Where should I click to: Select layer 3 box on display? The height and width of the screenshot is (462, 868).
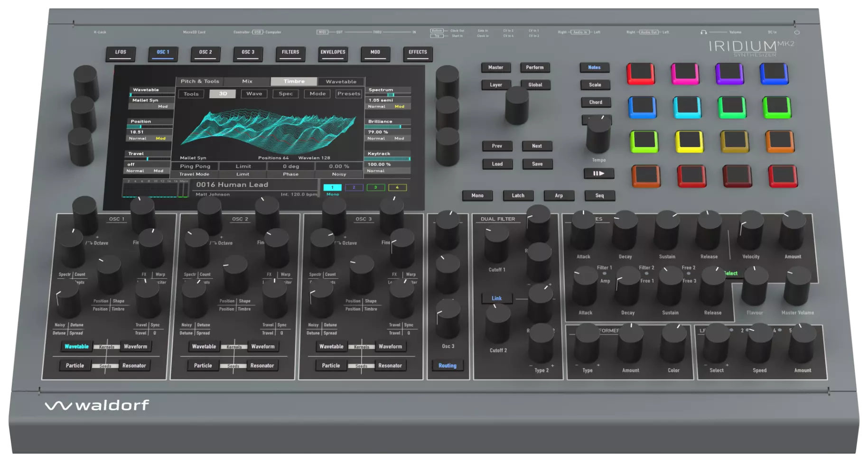point(375,187)
